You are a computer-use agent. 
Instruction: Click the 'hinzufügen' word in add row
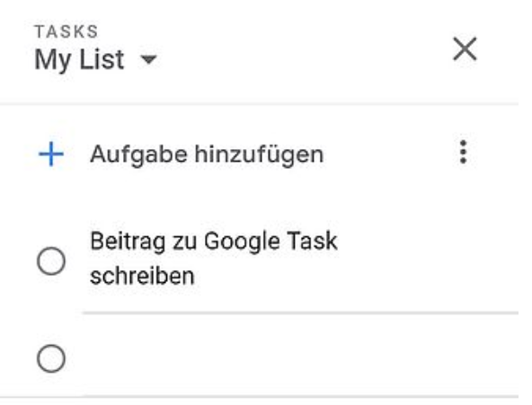[x=259, y=154]
